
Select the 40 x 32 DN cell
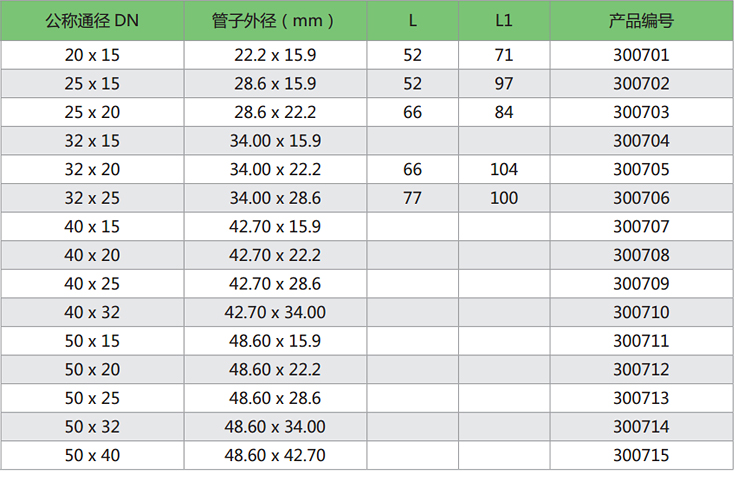[x=92, y=313]
